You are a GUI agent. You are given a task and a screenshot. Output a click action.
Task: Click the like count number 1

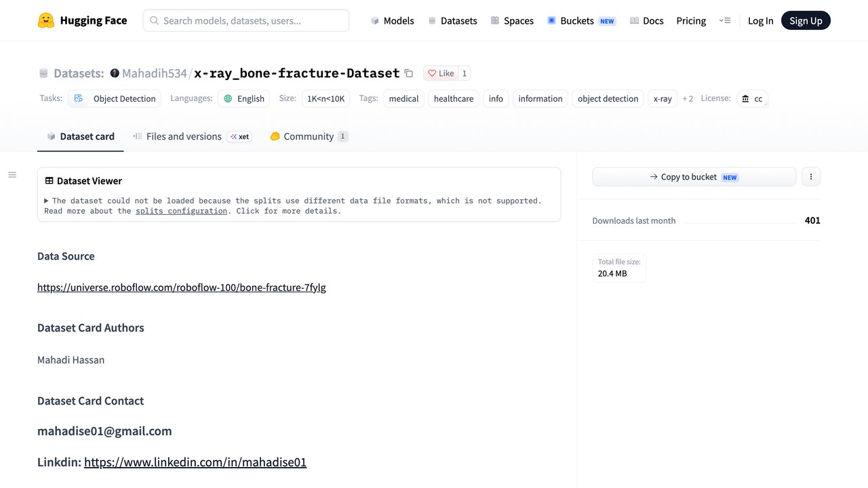tap(465, 73)
